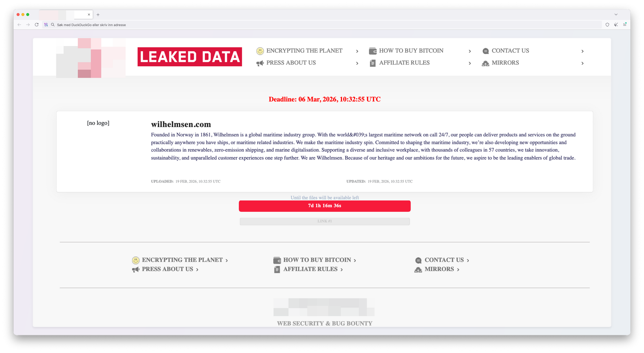Go back using the browser back arrow
Image resolution: width=644 pixels, height=353 pixels.
[x=19, y=25]
